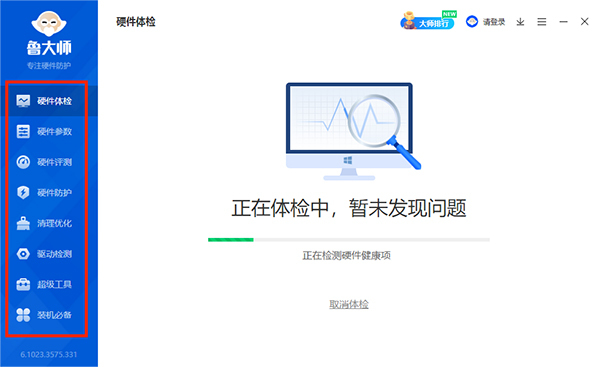Switch to 超级工具 menu label
Image resolution: width=600 pixels, height=367 pixels.
(x=54, y=284)
